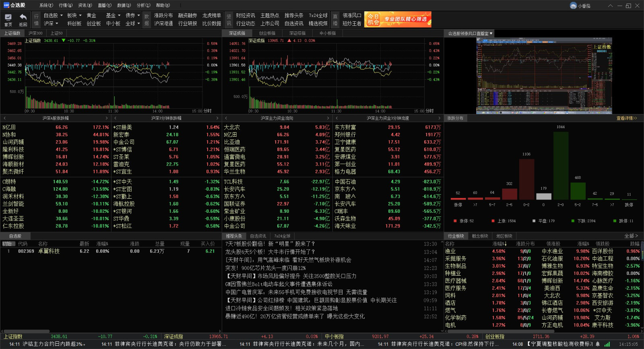
Task: Switch to the 沪深300 chart tab
Action: [35, 33]
